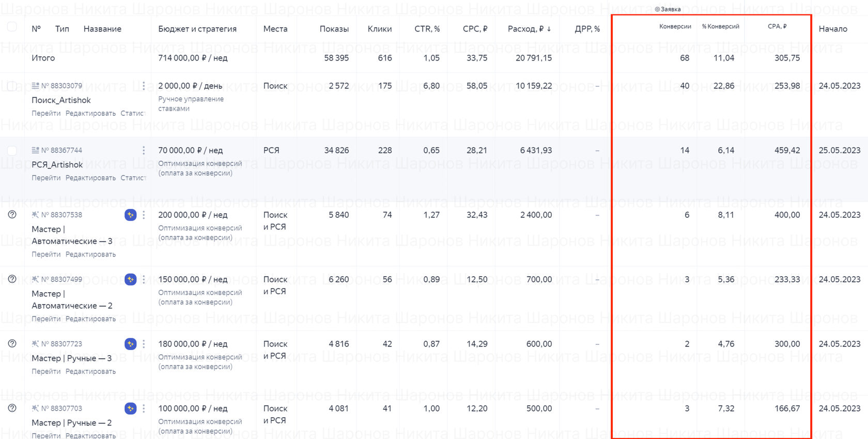Check the box for the Поиск_Artishok campaign
This screenshot has width=868, height=439.
click(12, 86)
